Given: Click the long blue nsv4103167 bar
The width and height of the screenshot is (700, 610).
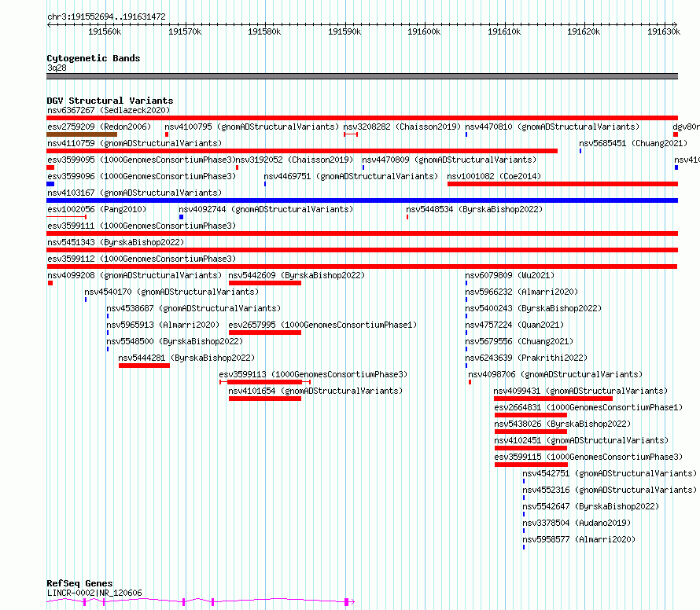Looking at the screenshot, I should 362,200.
